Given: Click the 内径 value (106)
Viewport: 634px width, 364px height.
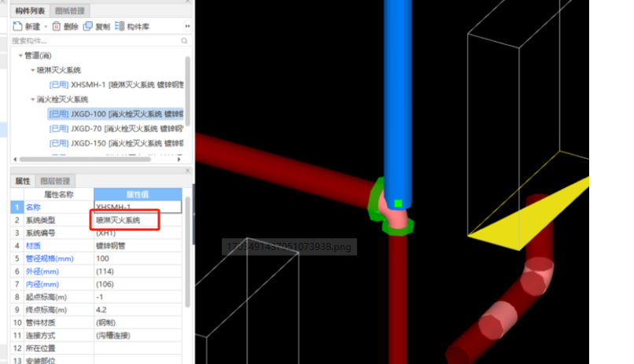Looking at the screenshot, I should tap(138, 284).
